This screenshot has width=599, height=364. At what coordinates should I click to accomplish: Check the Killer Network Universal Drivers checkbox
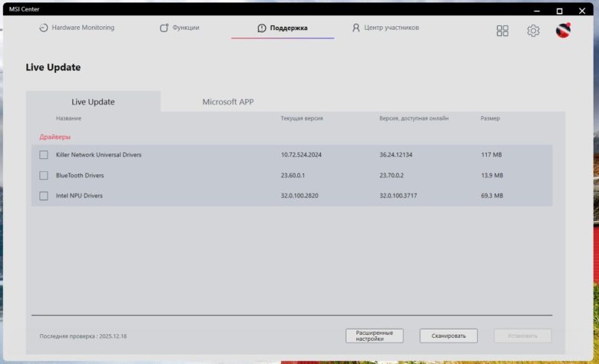(x=44, y=154)
